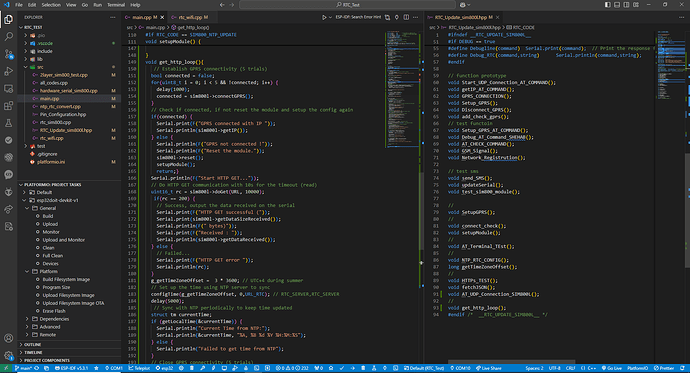Click the split editor icon in toolbar

click(406, 17)
